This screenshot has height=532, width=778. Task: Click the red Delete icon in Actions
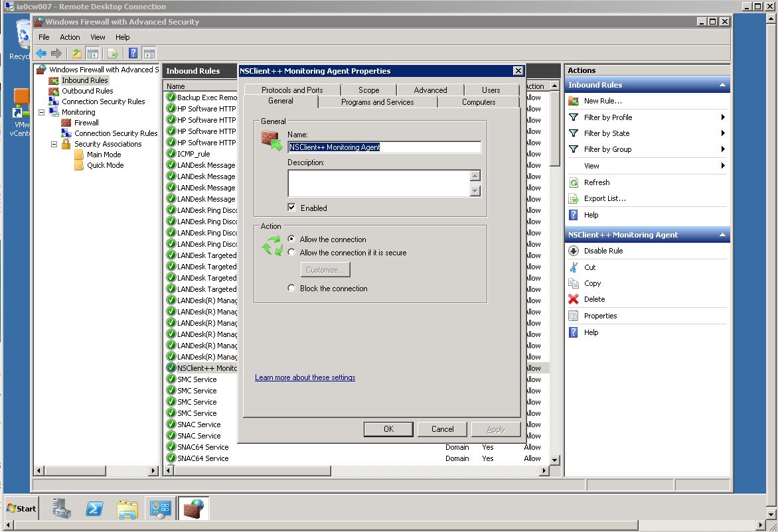click(x=574, y=299)
